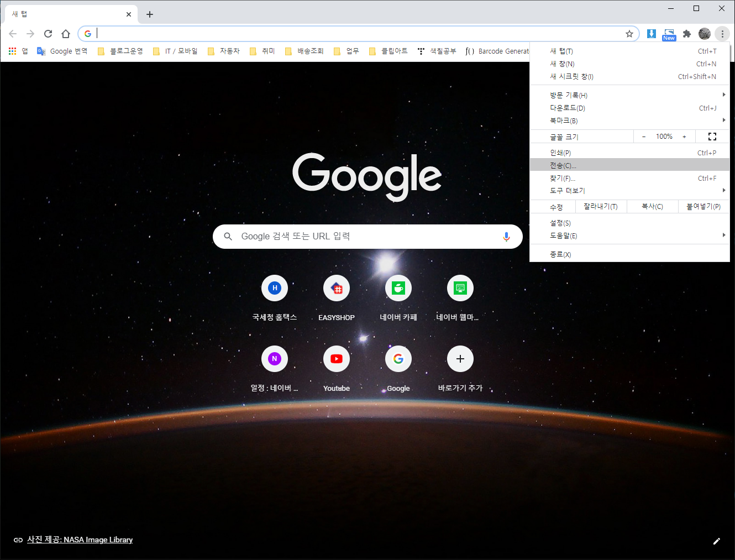The height and width of the screenshot is (560, 735).
Task: Open the 취미 bookmark folder
Action: (262, 51)
